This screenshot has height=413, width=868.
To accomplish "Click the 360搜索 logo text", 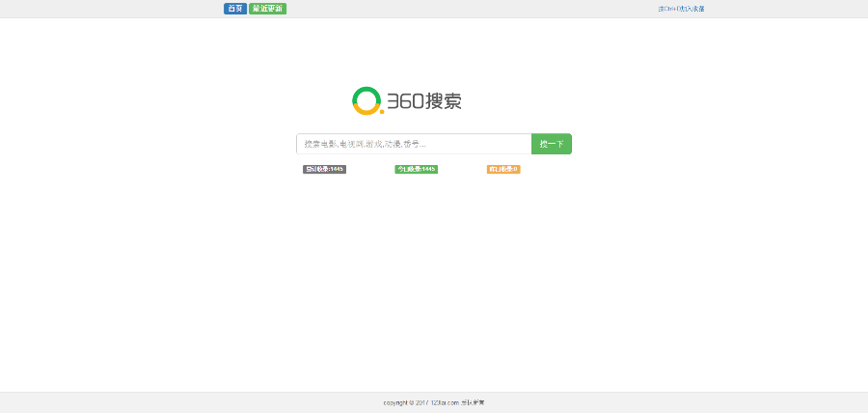I will click(x=424, y=101).
